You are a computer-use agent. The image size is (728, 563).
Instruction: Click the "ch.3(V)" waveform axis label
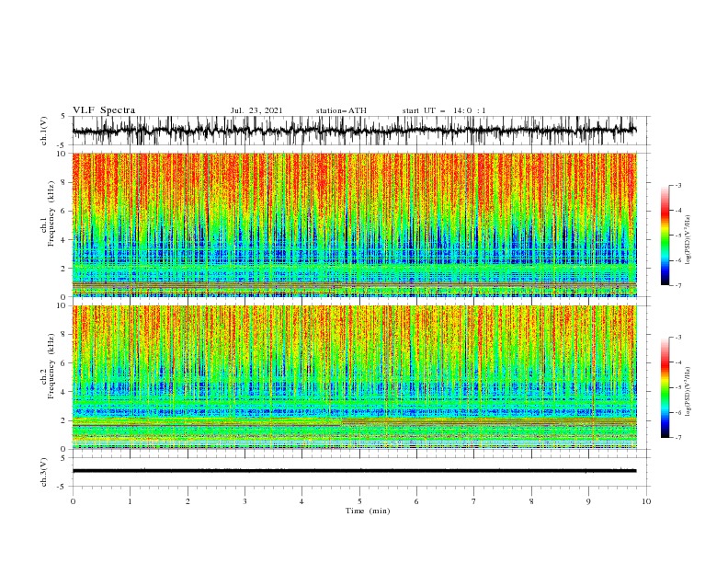(44, 472)
